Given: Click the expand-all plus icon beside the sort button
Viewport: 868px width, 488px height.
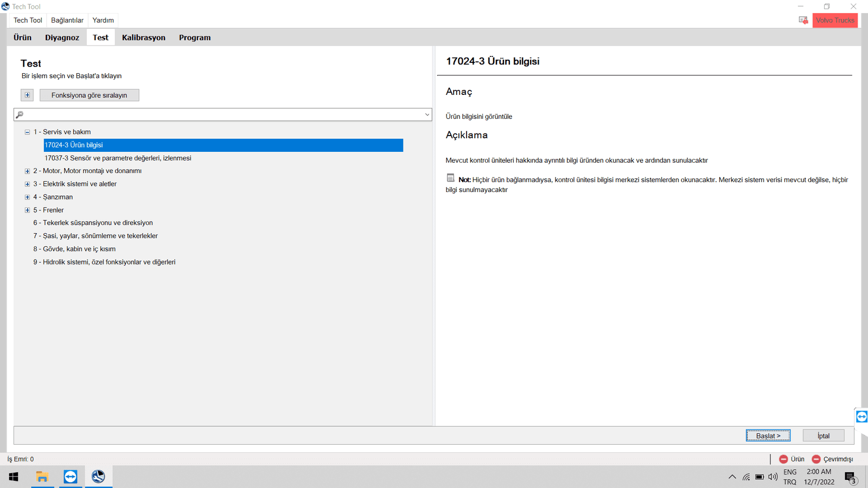Looking at the screenshot, I should (x=27, y=95).
